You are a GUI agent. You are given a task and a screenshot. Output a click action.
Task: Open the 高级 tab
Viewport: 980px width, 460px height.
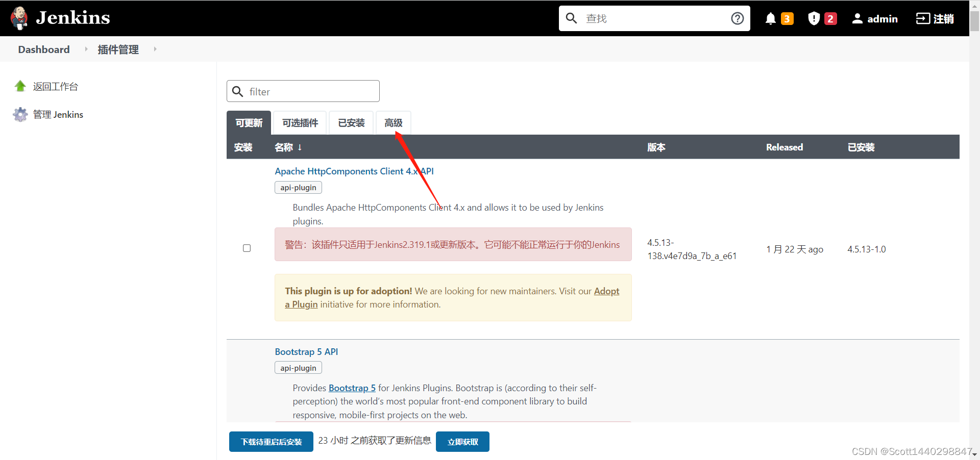coord(393,123)
